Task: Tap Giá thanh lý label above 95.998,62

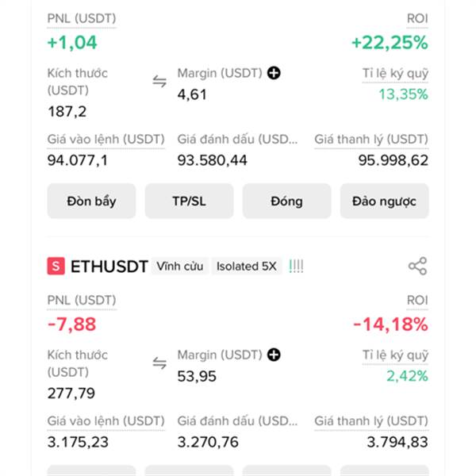Action: click(x=371, y=140)
